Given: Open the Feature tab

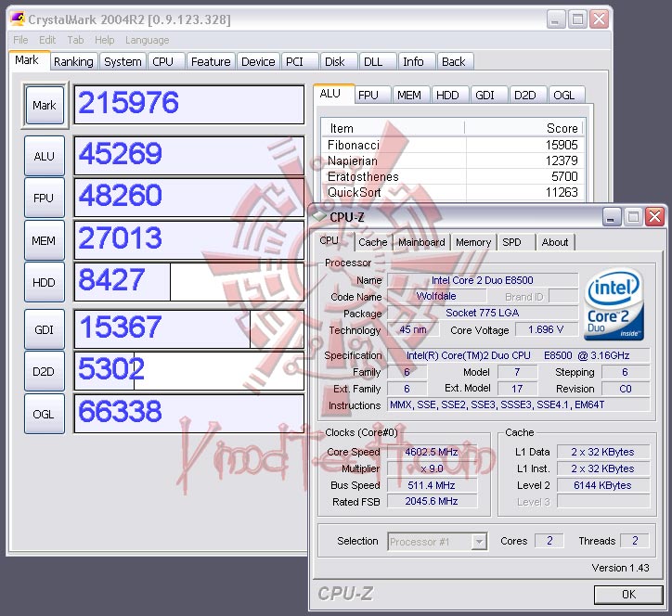Looking at the screenshot, I should pyautogui.click(x=211, y=61).
